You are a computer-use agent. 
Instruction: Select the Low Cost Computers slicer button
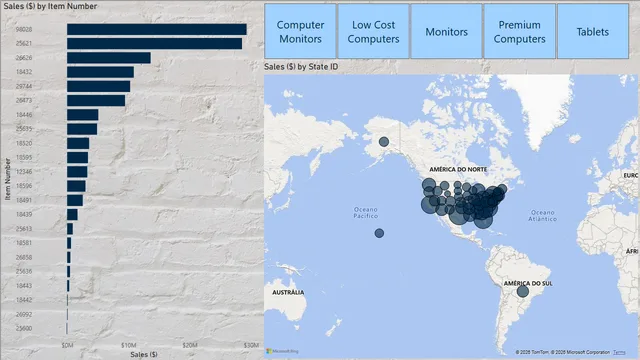(373, 31)
